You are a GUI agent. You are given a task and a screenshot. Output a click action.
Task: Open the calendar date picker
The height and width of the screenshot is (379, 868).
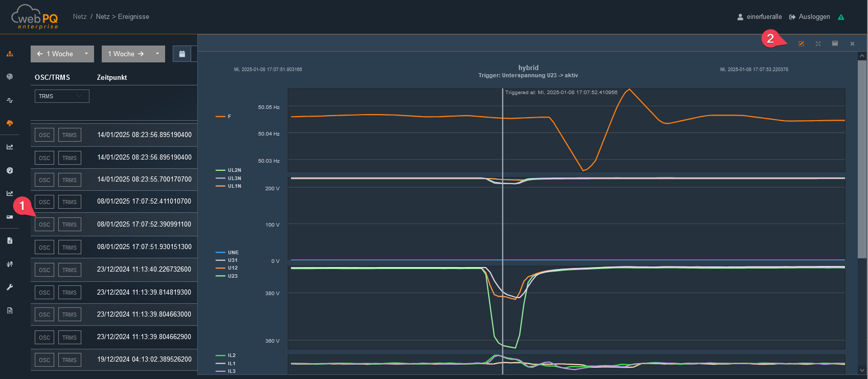click(x=182, y=54)
